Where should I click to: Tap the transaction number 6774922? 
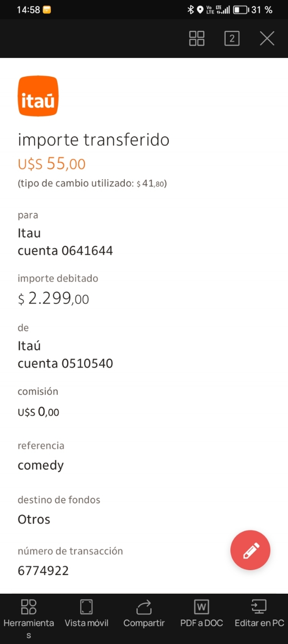click(x=43, y=571)
